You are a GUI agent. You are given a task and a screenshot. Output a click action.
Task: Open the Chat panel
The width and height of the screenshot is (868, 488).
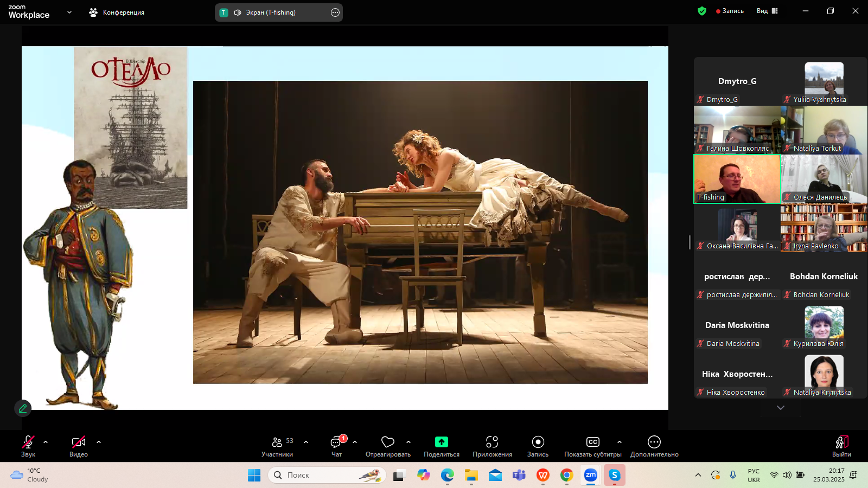pos(336,446)
